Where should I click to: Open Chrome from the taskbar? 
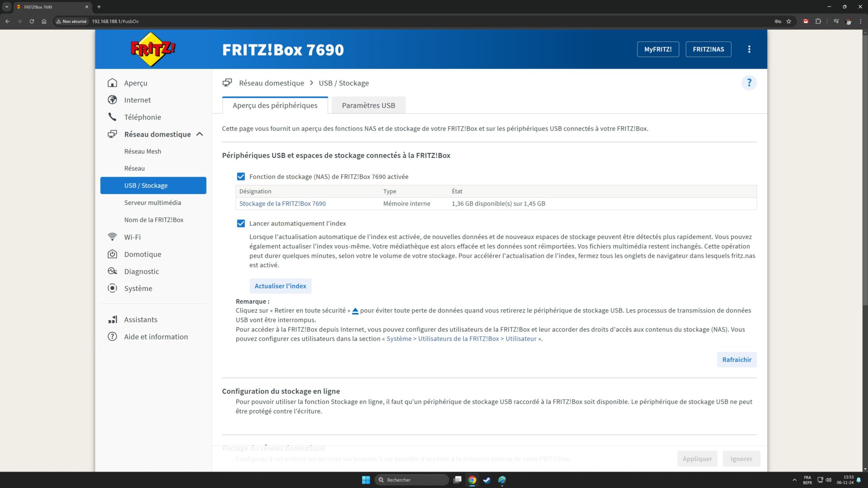click(472, 480)
